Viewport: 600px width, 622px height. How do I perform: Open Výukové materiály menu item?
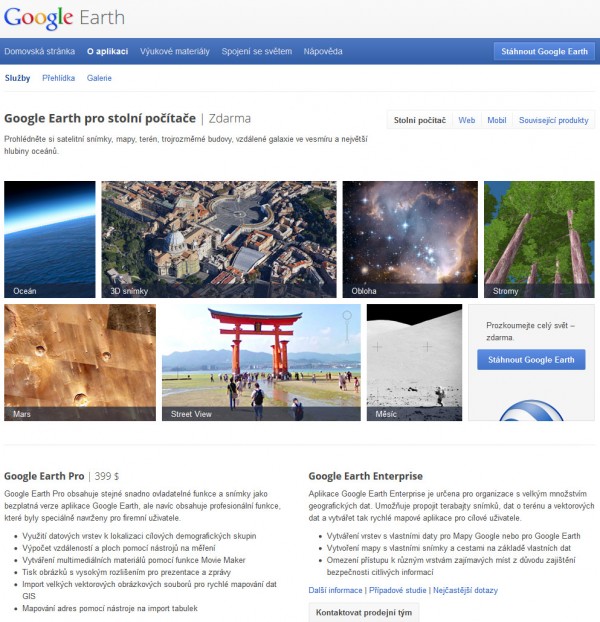tap(174, 51)
